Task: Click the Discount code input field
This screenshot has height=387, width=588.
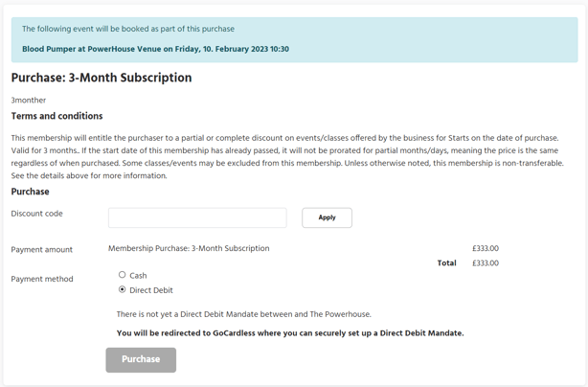Action: point(197,217)
